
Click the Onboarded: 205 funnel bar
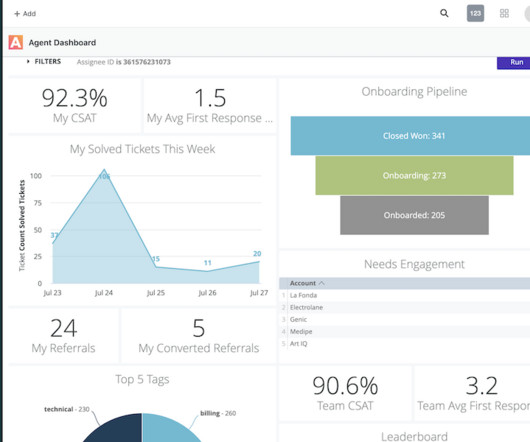pyautogui.click(x=414, y=215)
